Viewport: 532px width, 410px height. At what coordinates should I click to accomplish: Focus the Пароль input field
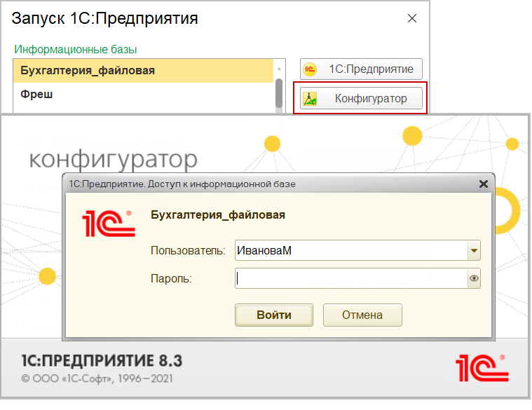click(x=351, y=278)
